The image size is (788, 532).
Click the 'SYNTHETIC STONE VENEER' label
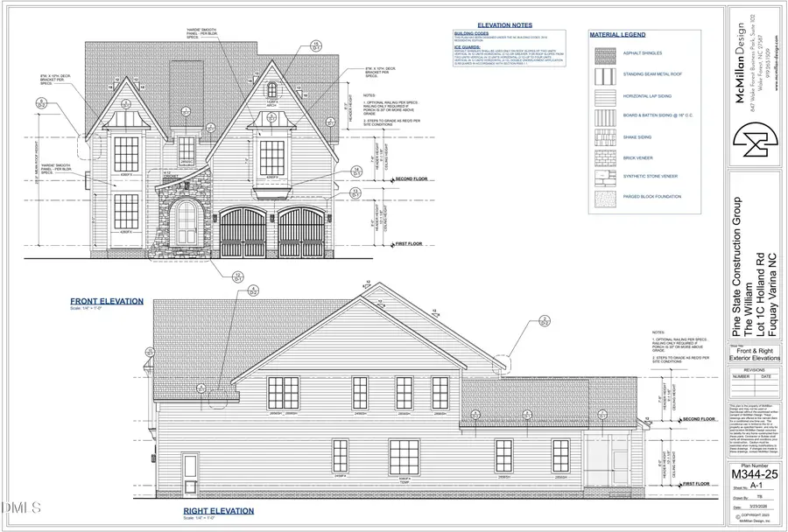coord(651,177)
